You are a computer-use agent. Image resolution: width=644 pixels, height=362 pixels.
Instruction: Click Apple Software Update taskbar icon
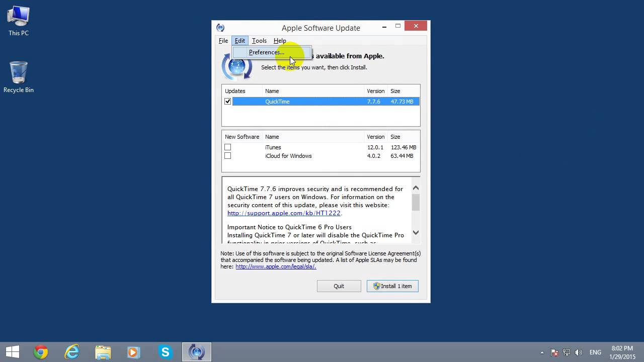click(196, 352)
